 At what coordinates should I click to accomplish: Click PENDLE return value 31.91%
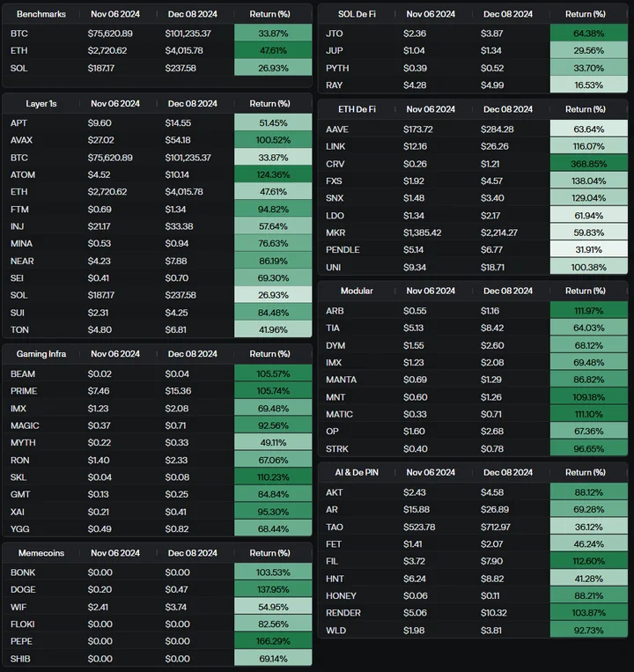[588, 250]
